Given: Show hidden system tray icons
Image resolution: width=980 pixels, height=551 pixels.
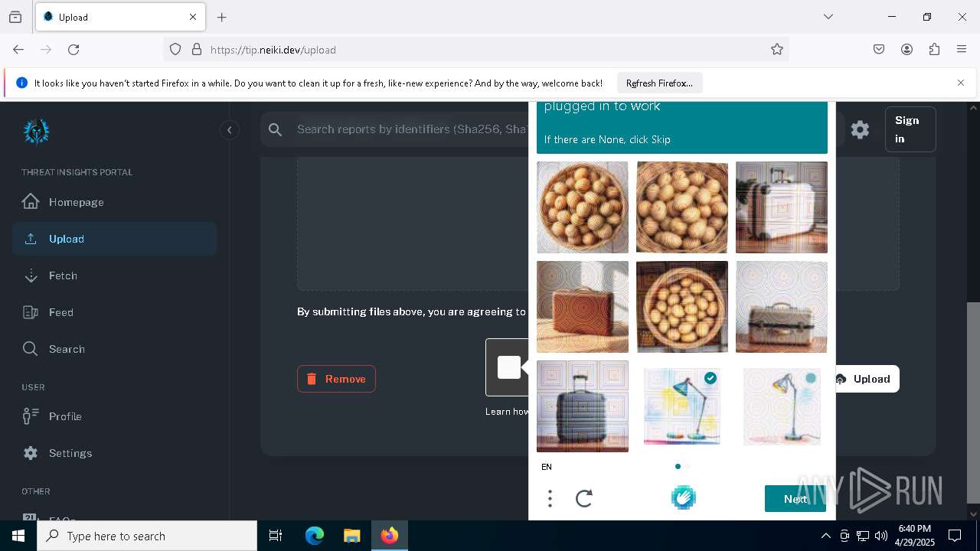Looking at the screenshot, I should 825,536.
